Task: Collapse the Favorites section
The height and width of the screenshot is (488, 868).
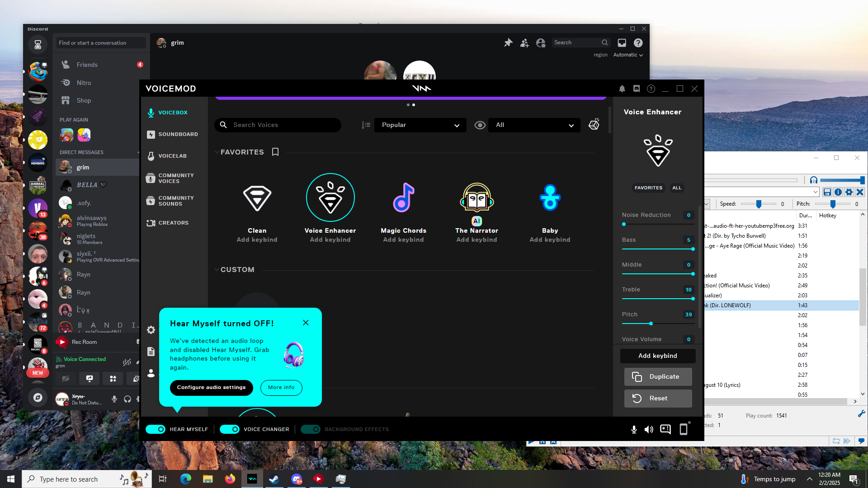Action: [x=217, y=152]
